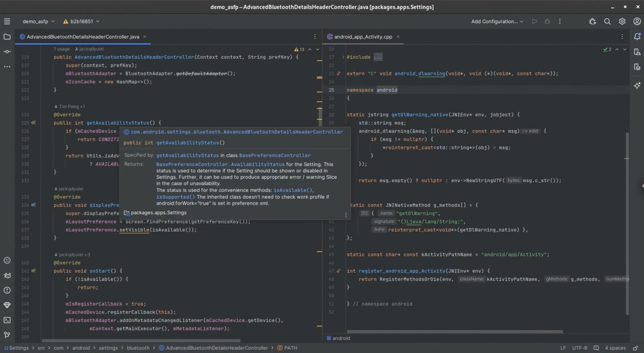Expand the folded #include block on line 17

coord(343,57)
